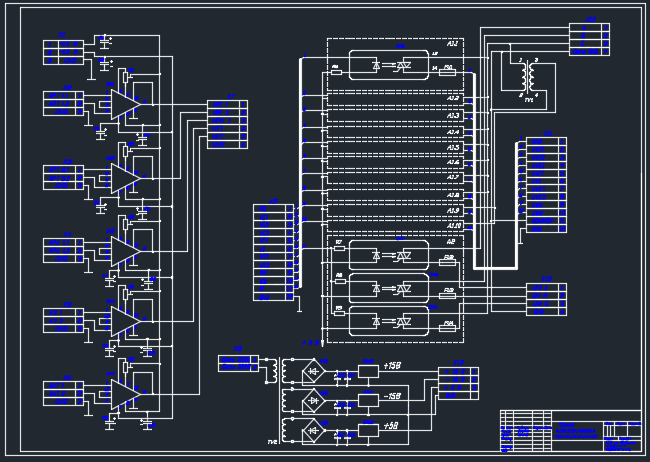Click the COMMON row in connector X11

click(x=546, y=221)
